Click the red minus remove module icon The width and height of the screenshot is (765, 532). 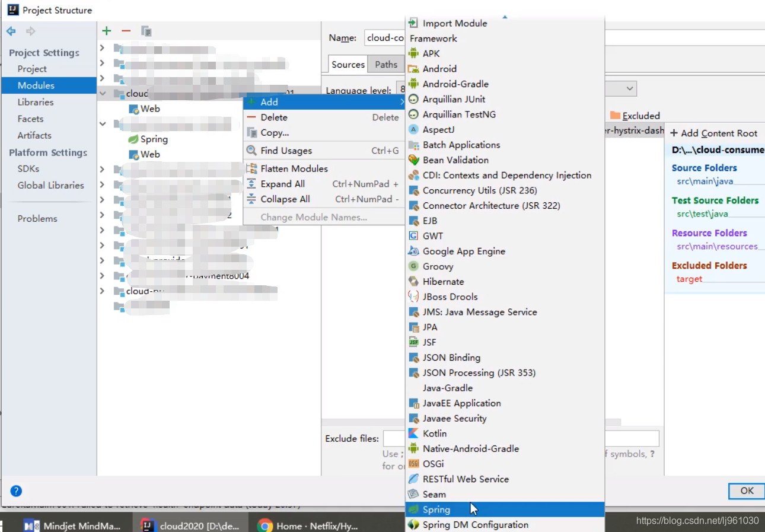point(126,31)
